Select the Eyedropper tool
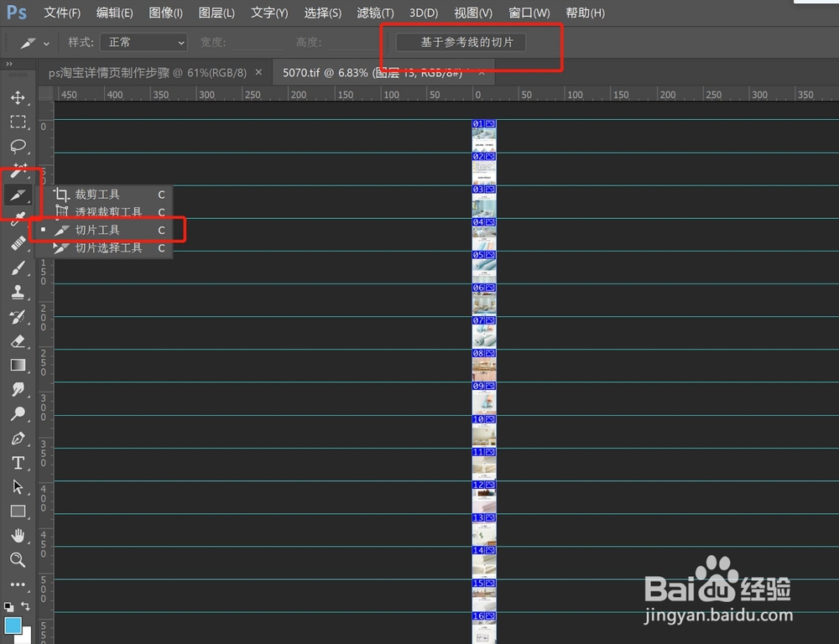This screenshot has height=644, width=839. pos(18,219)
